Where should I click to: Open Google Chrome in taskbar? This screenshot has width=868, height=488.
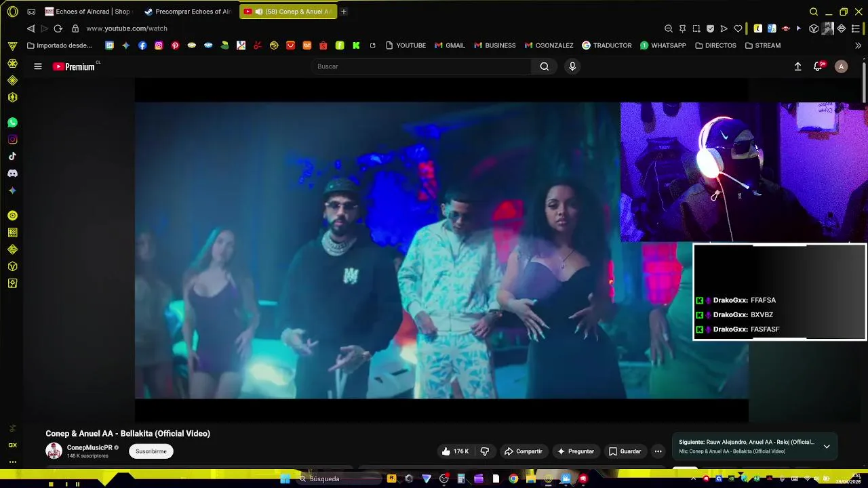pos(513,479)
